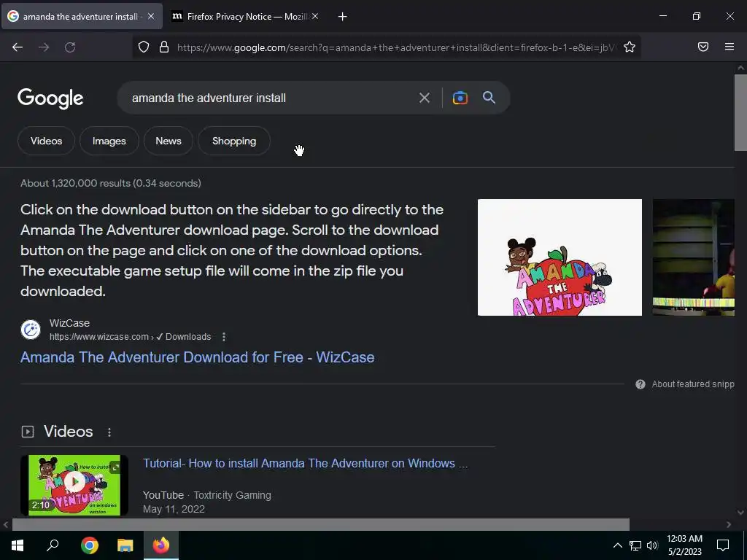
Task: Click the About featured snippets help icon
Action: [x=640, y=384]
